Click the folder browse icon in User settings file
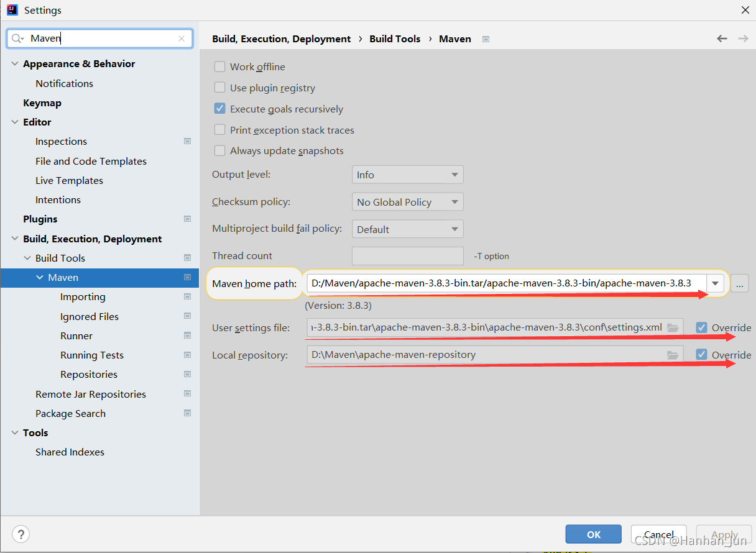Image resolution: width=756 pixels, height=553 pixels. 673,327
